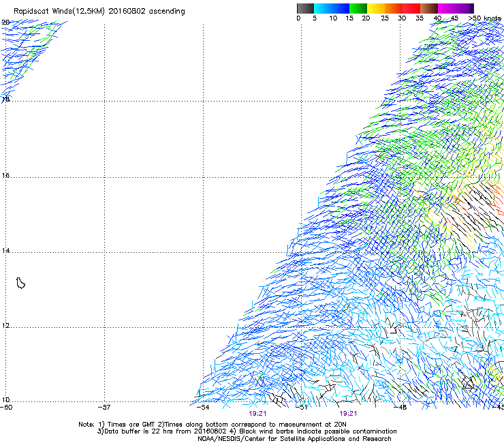Select the cyan-blue 5-15 knot legend segment
Viewport: 504px width, 443px height.
pyautogui.click(x=332, y=8)
